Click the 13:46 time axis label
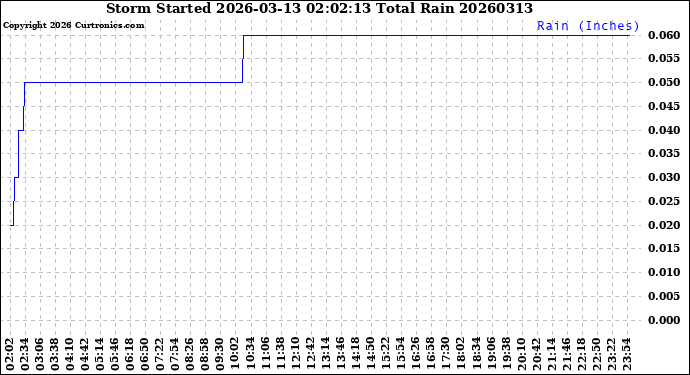This screenshot has width=690, height=375. (340, 354)
